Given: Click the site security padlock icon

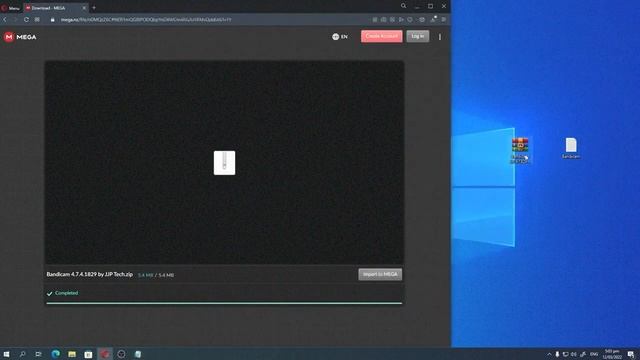Looking at the screenshot, I should (52, 20).
